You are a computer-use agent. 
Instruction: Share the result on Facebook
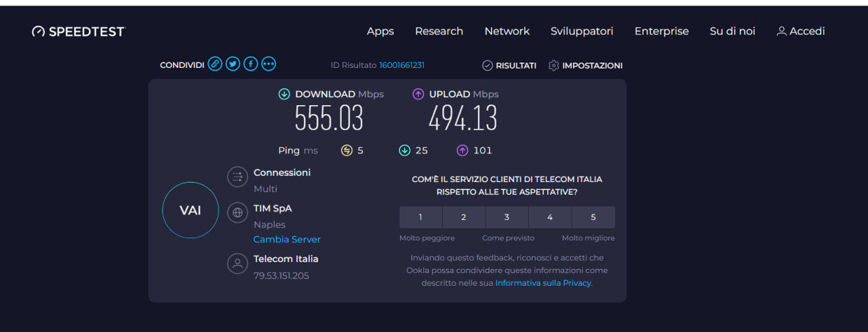250,64
